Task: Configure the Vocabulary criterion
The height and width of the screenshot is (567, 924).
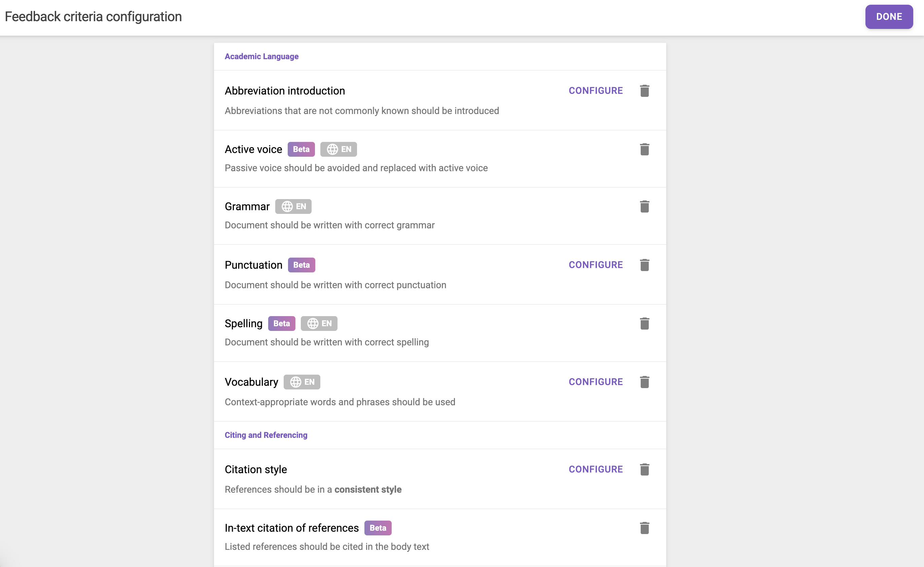Action: coord(595,382)
